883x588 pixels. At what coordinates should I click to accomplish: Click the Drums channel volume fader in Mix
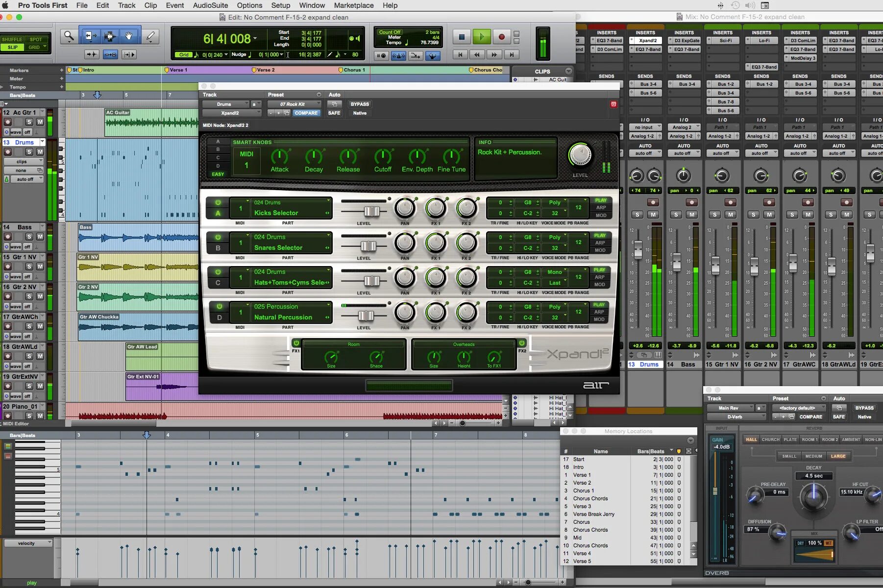coord(638,249)
